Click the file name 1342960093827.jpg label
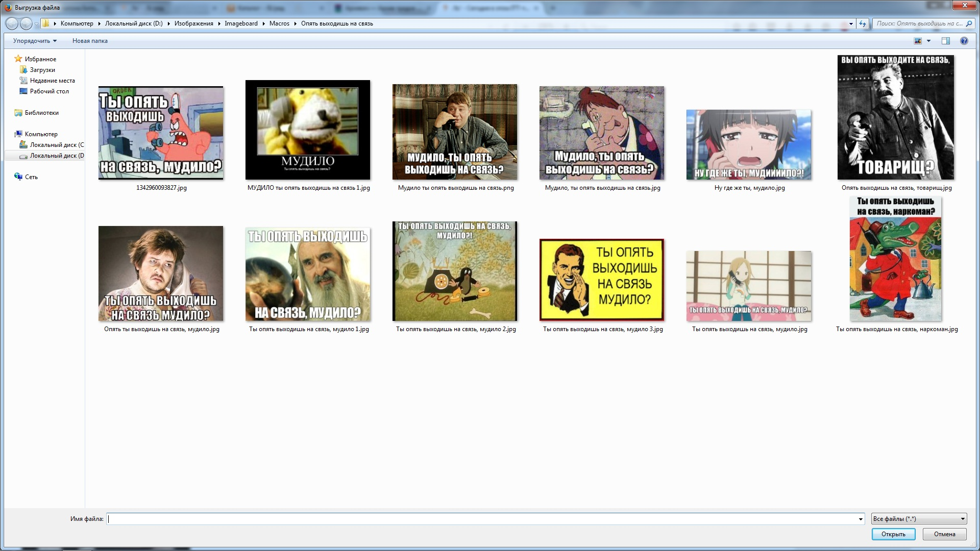Viewport: 980px width, 551px height. coord(161,188)
